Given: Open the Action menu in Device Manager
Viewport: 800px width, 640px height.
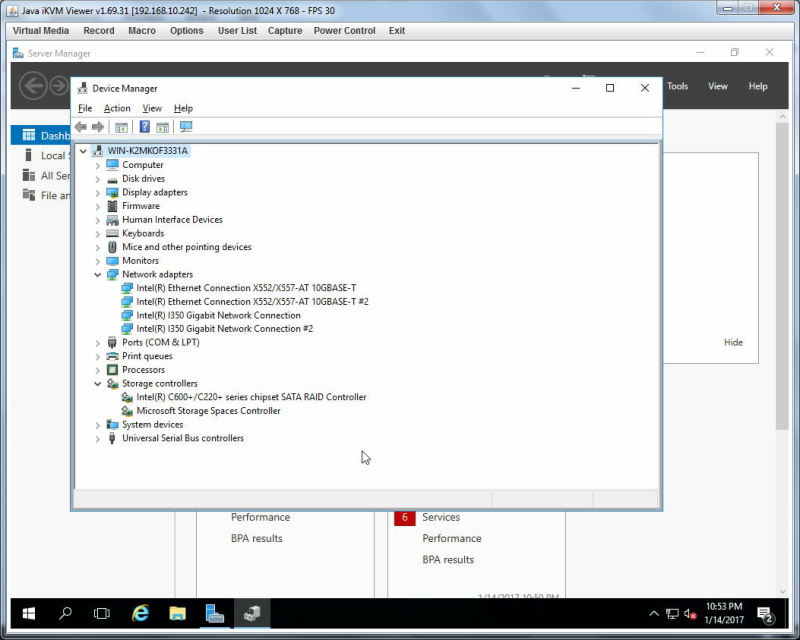Looking at the screenshot, I should pos(117,108).
